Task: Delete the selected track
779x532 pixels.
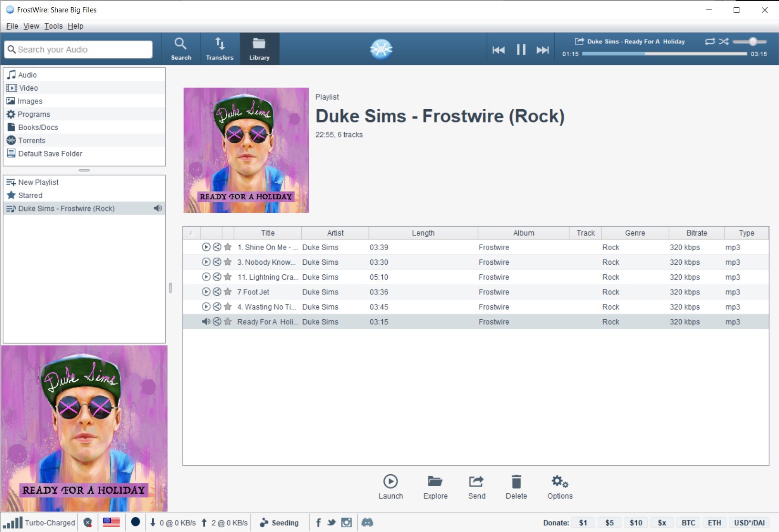Action: (516, 486)
